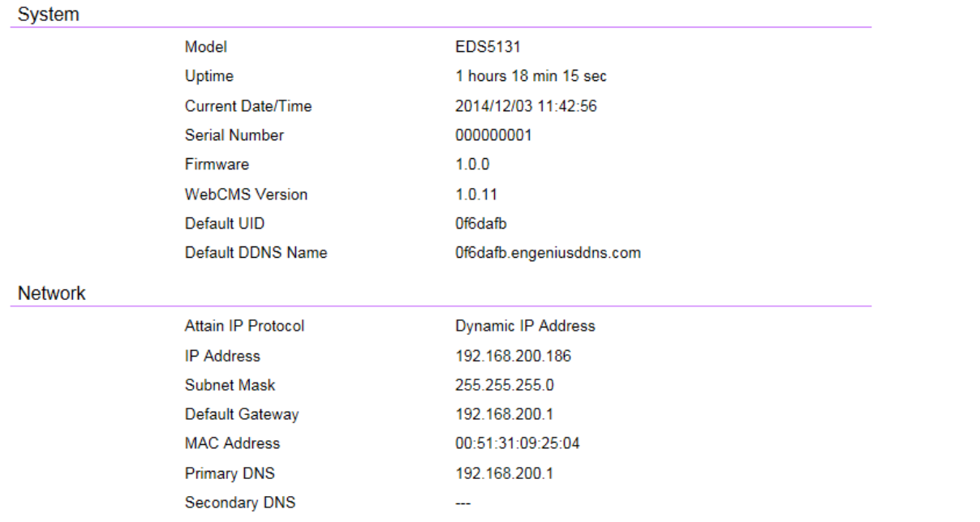The width and height of the screenshot is (980, 522).
Task: Click the Firmware version 1.0.0
Action: [x=472, y=165]
